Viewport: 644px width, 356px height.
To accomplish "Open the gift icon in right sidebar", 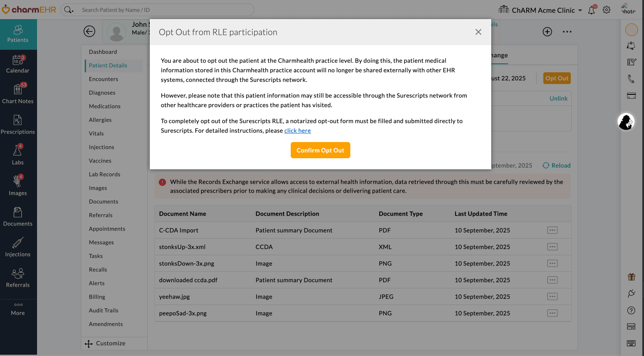I will (631, 276).
